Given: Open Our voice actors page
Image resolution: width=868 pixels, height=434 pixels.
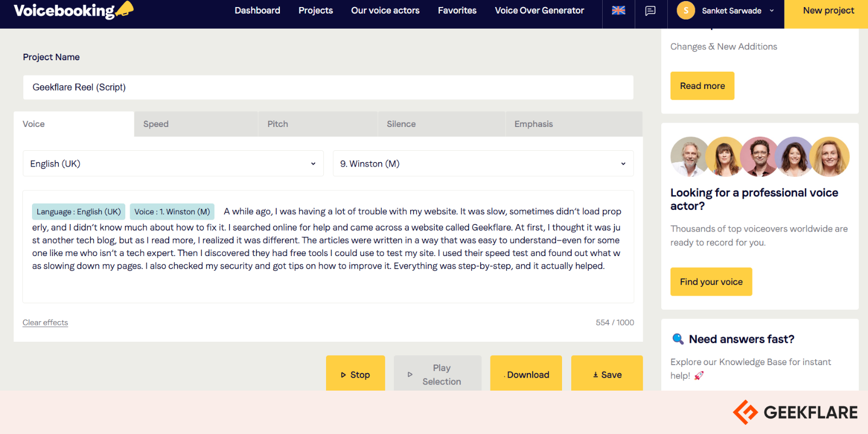Looking at the screenshot, I should [385, 10].
